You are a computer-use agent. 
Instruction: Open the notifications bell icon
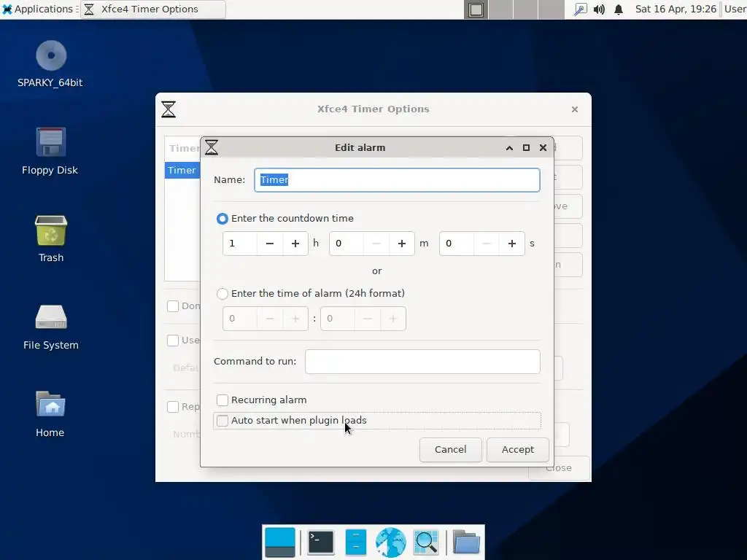pyautogui.click(x=619, y=9)
